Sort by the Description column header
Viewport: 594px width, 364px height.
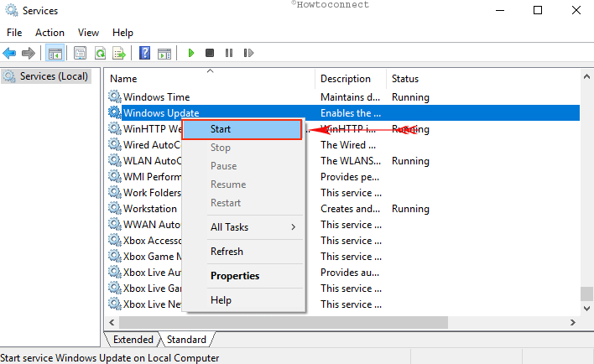[x=351, y=78]
